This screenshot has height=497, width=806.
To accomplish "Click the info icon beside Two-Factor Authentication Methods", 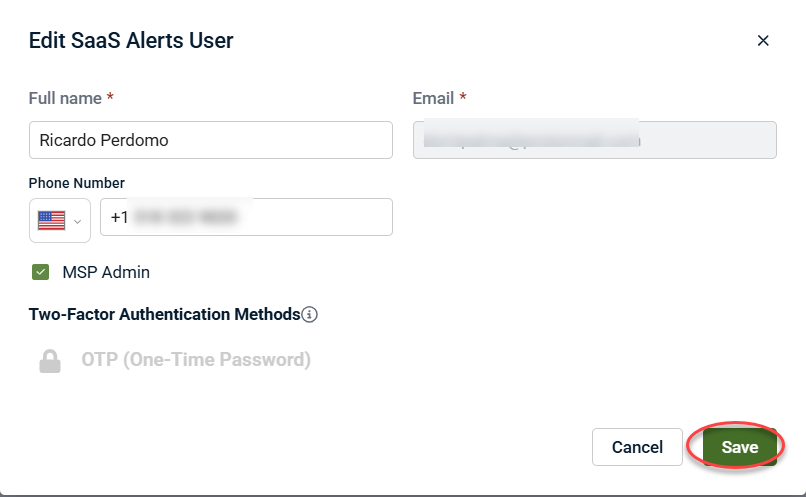I will point(310,314).
